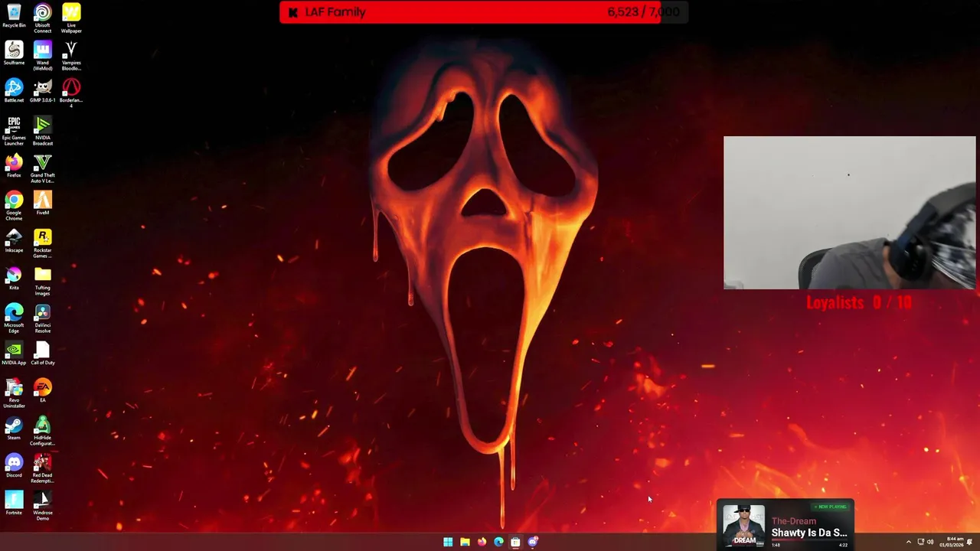980x551 pixels.
Task: Select the Discord desktop shortcut
Action: click(x=14, y=465)
